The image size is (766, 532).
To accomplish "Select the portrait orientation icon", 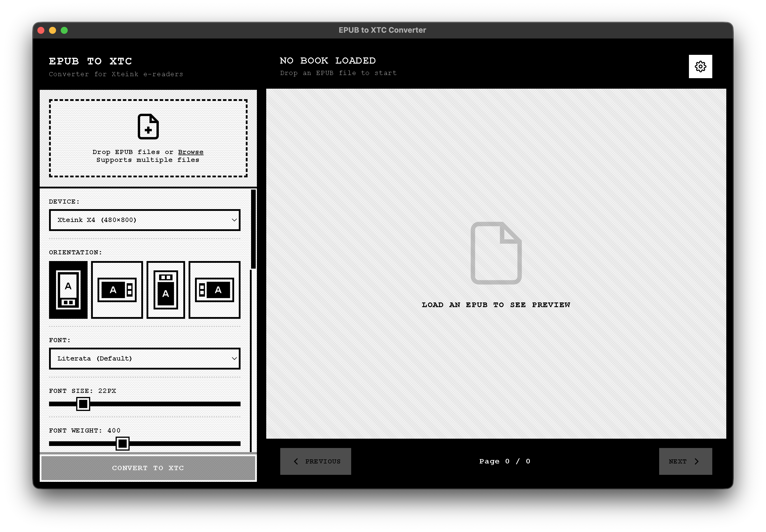I will [68, 289].
